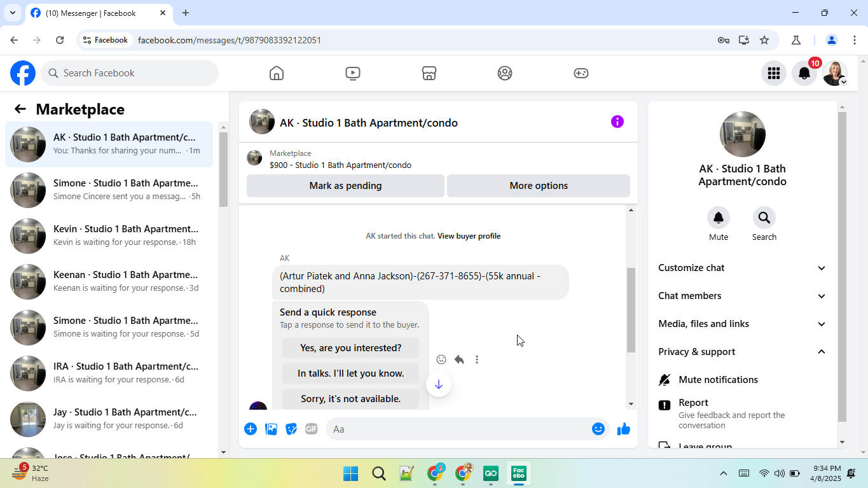Open the notifications bell with badge 10
Screen dimensions: 868x488
[804, 73]
